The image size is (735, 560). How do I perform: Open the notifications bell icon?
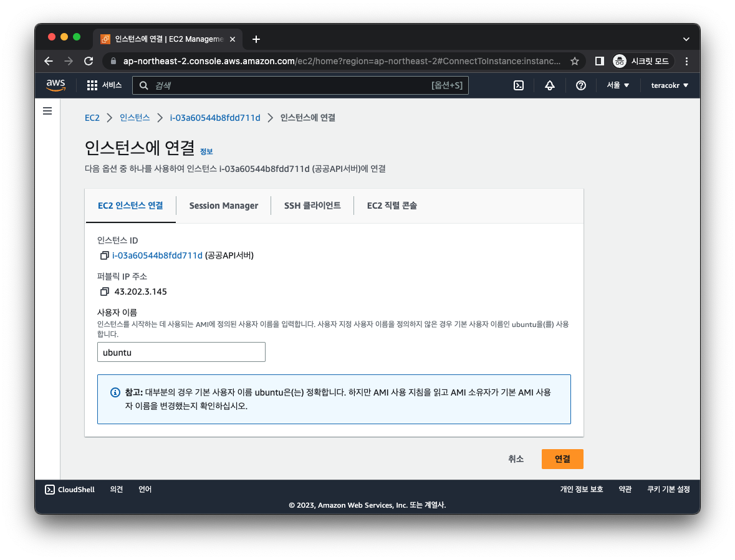(x=549, y=85)
